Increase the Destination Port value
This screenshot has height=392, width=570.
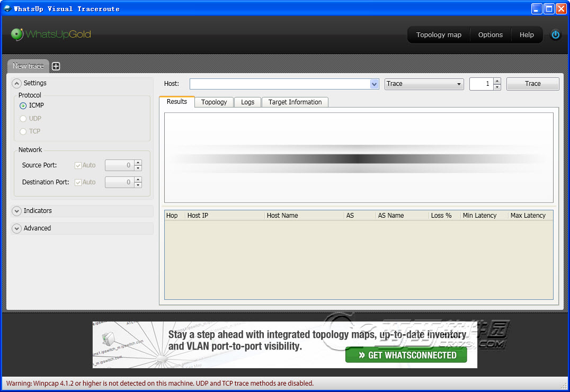(138, 179)
